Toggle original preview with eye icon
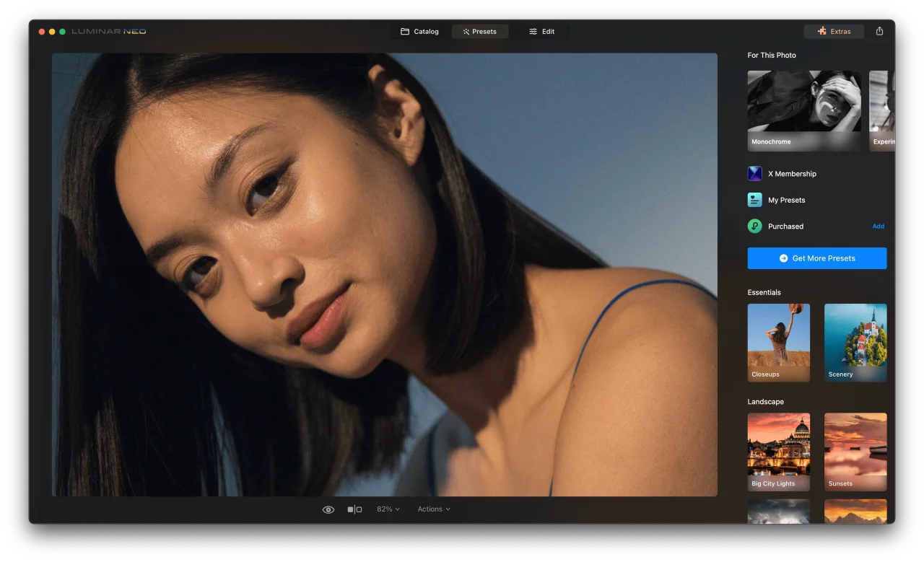 click(x=328, y=509)
